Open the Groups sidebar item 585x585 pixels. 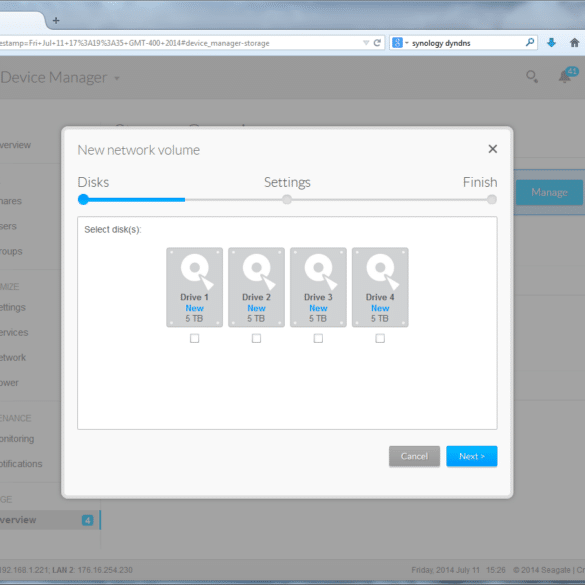tap(11, 251)
